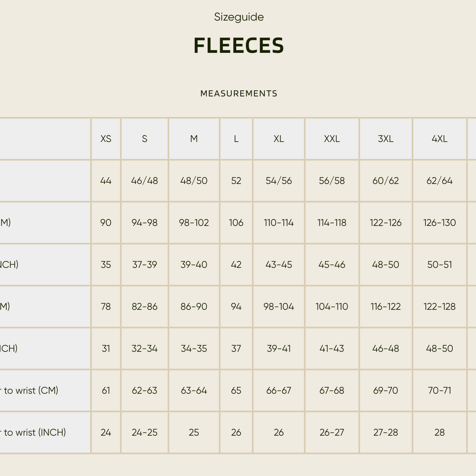Click the XL size header cell
This screenshot has width=476, height=476.
pos(278,139)
